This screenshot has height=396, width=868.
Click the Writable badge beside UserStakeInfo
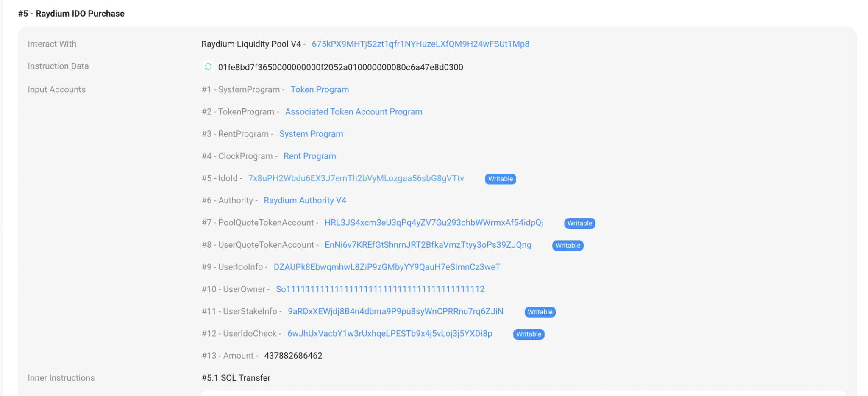540,312
